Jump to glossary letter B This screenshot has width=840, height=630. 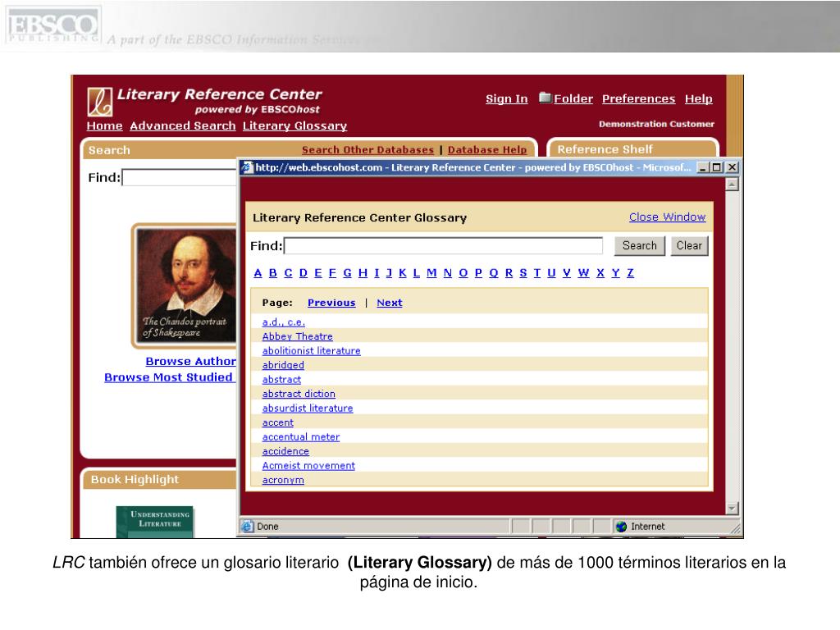(x=272, y=273)
